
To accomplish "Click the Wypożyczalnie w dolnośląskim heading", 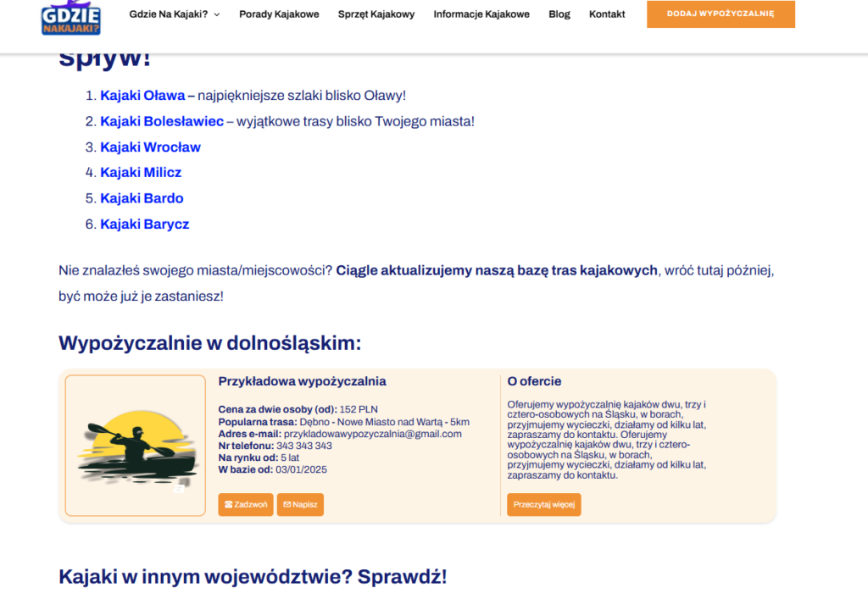I will 210,343.
